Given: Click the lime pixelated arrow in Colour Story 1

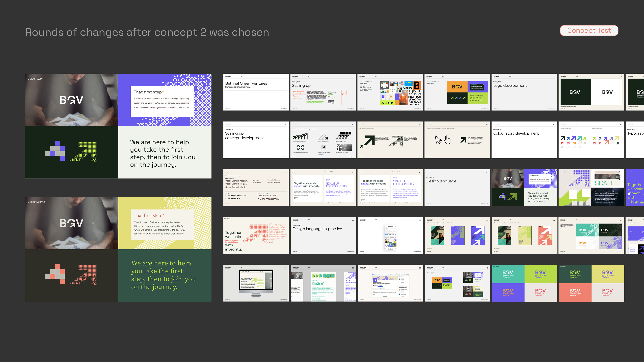Looking at the screenshot, I should click(x=84, y=152).
